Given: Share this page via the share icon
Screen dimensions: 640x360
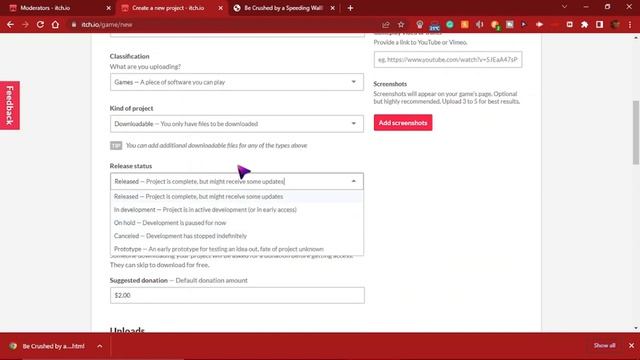Looking at the screenshot, I should click(386, 24).
